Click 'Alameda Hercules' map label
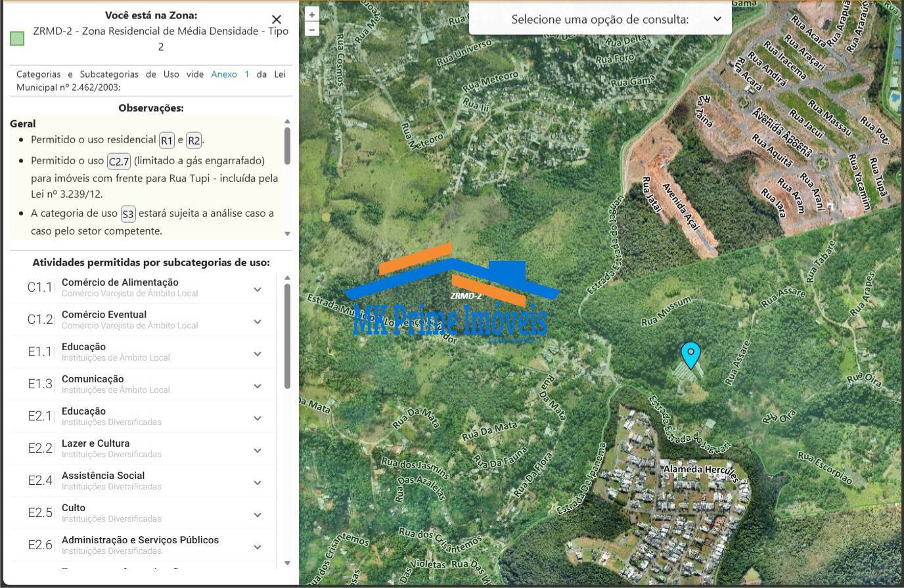 [x=702, y=472]
